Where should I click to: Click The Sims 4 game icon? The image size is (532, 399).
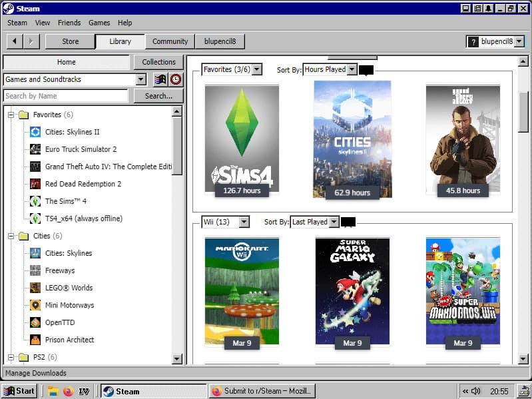[35, 201]
